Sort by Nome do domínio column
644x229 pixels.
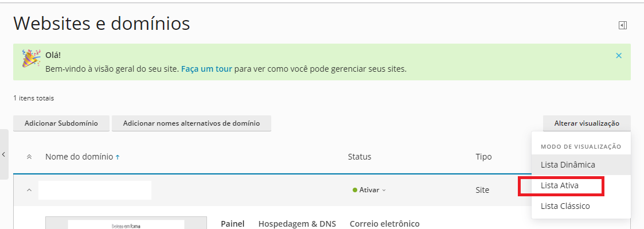(x=79, y=157)
